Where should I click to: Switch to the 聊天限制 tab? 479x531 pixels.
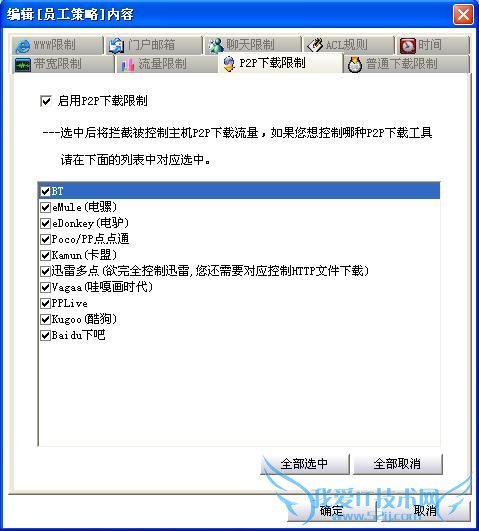pyautogui.click(x=252, y=45)
